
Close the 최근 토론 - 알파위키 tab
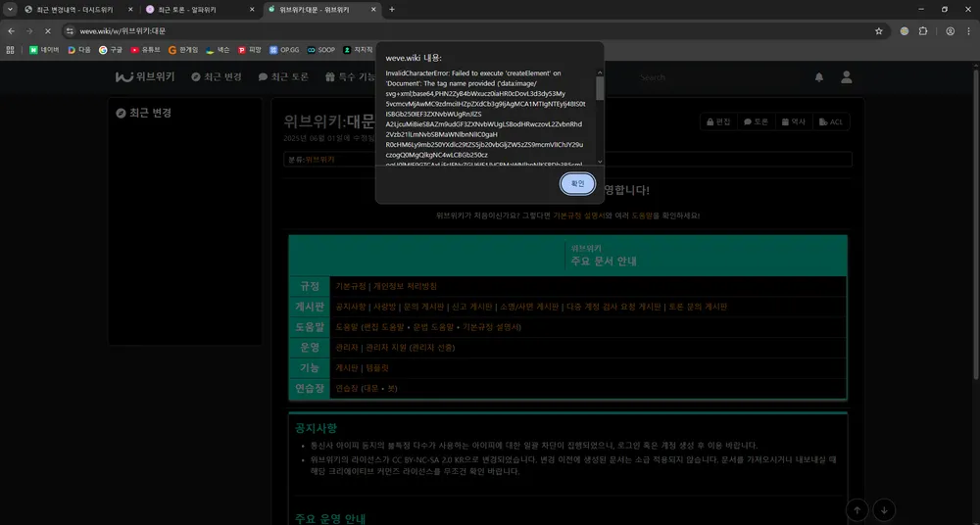click(x=252, y=10)
